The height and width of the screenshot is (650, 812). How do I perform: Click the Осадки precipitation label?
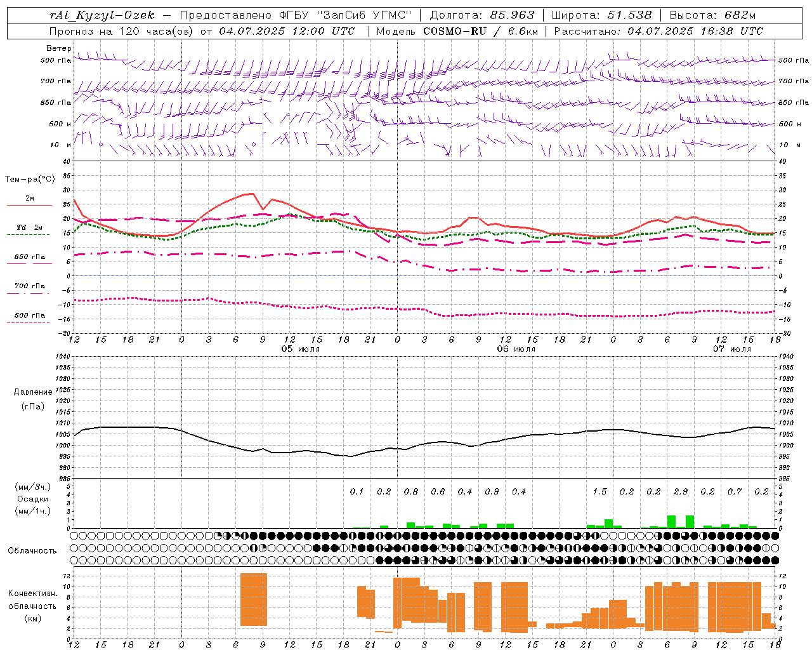pyautogui.click(x=33, y=499)
